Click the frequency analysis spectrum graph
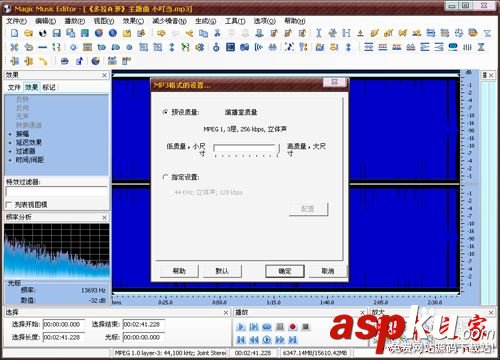This screenshot has height=360, width=500. 57,251
